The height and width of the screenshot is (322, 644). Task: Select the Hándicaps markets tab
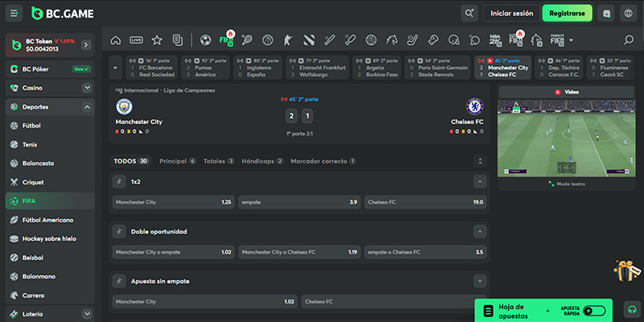262,161
